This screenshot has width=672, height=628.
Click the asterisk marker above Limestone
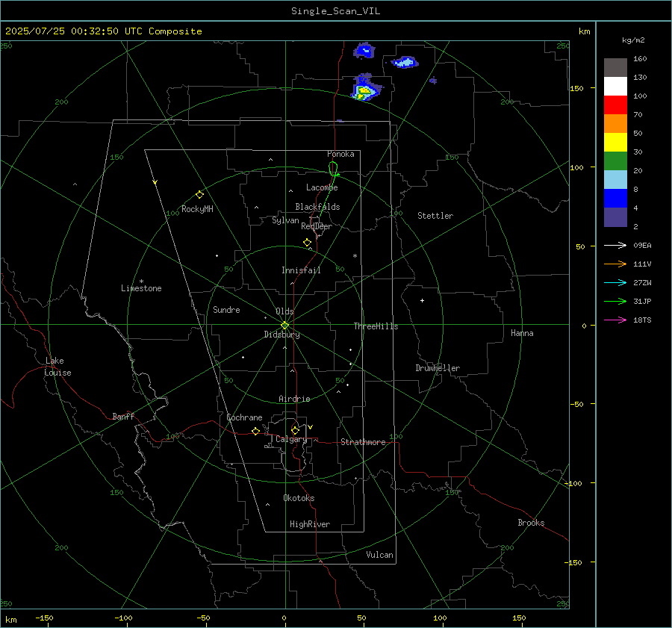(141, 282)
